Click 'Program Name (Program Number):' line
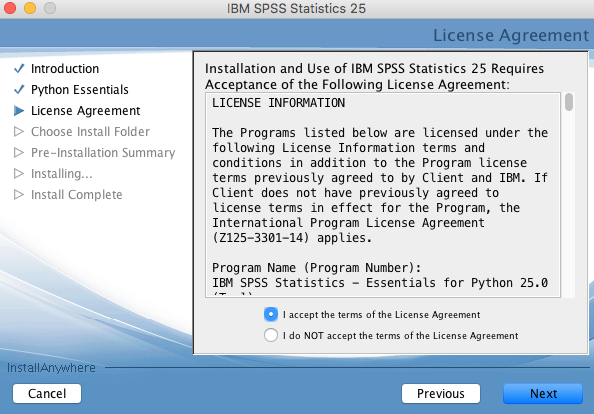The width and height of the screenshot is (594, 414). coord(316,268)
